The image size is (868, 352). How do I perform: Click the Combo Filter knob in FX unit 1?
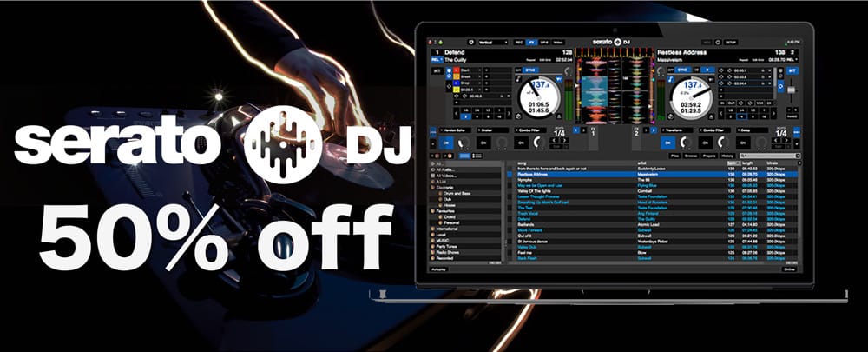click(540, 143)
